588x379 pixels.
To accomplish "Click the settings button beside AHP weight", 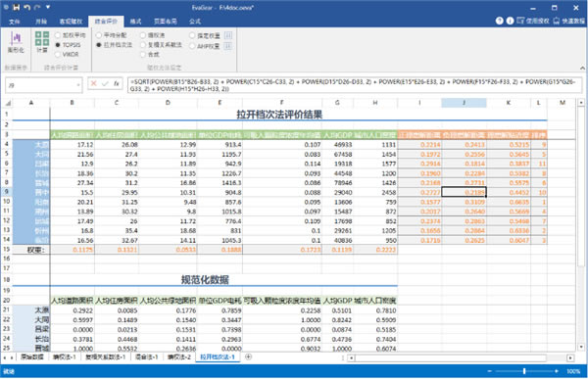I will (228, 46).
